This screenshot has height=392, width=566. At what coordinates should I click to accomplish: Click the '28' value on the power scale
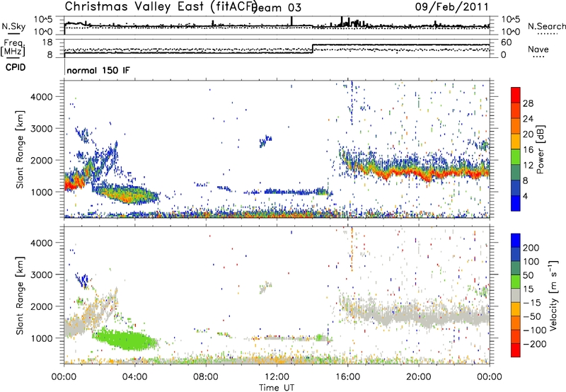click(528, 103)
